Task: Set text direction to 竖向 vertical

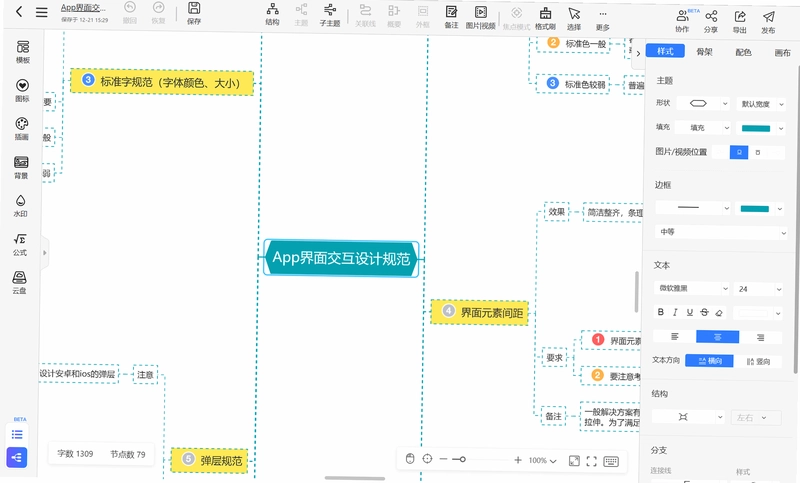Action: [758, 362]
